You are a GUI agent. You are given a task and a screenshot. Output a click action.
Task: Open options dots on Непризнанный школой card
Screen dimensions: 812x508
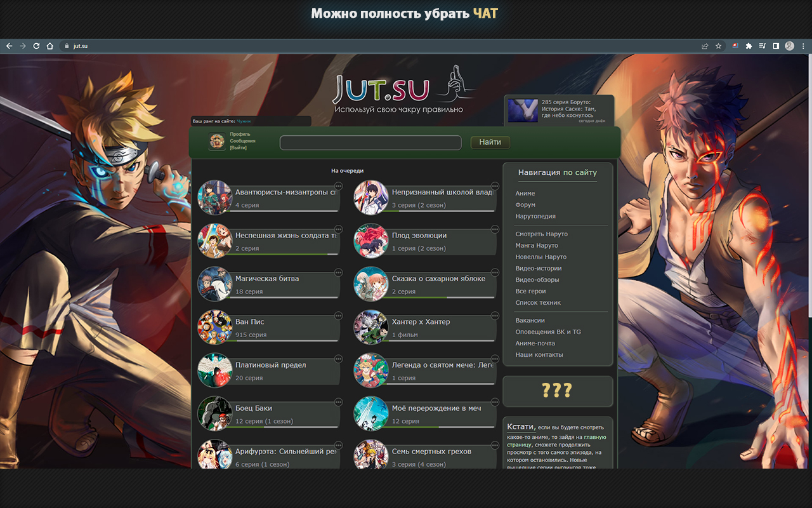pyautogui.click(x=495, y=186)
